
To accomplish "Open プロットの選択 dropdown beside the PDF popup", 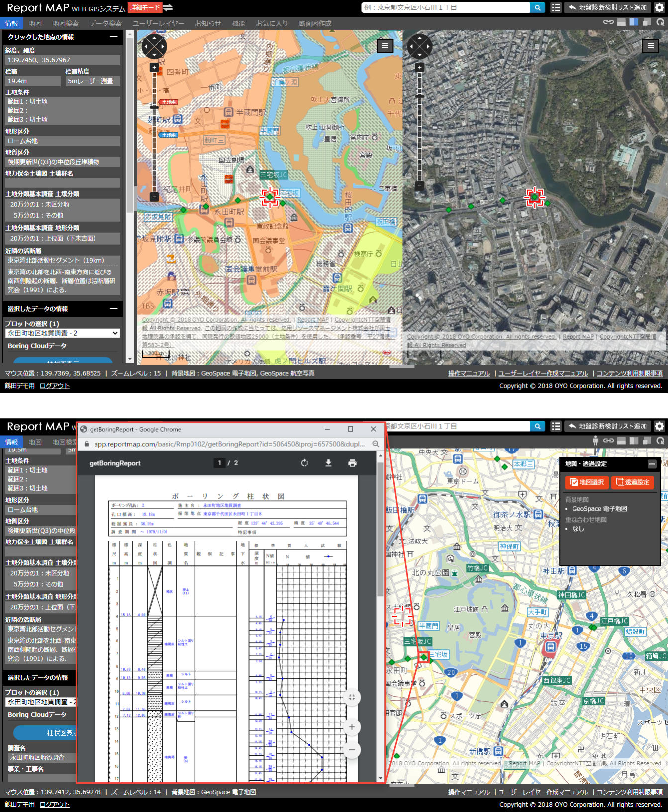I will pyautogui.click(x=41, y=702).
